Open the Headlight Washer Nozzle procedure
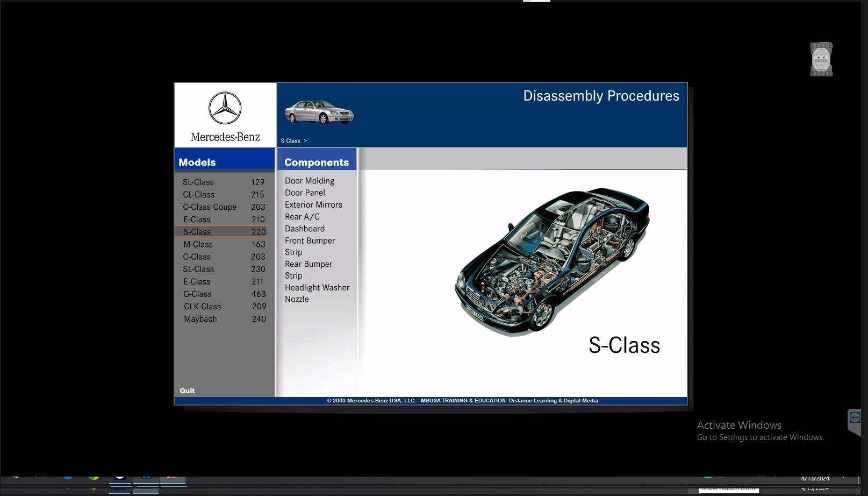The image size is (868, 496). click(317, 293)
